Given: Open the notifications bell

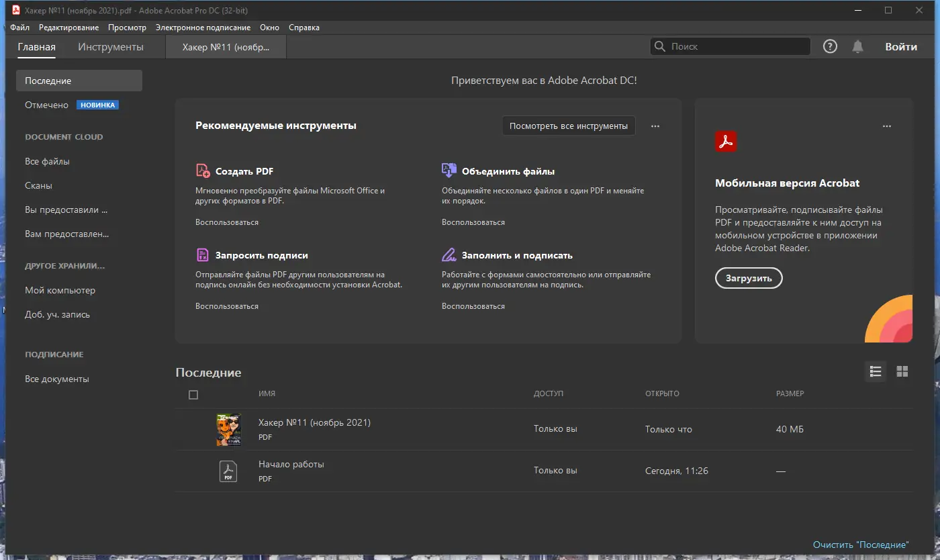Looking at the screenshot, I should 857,46.
